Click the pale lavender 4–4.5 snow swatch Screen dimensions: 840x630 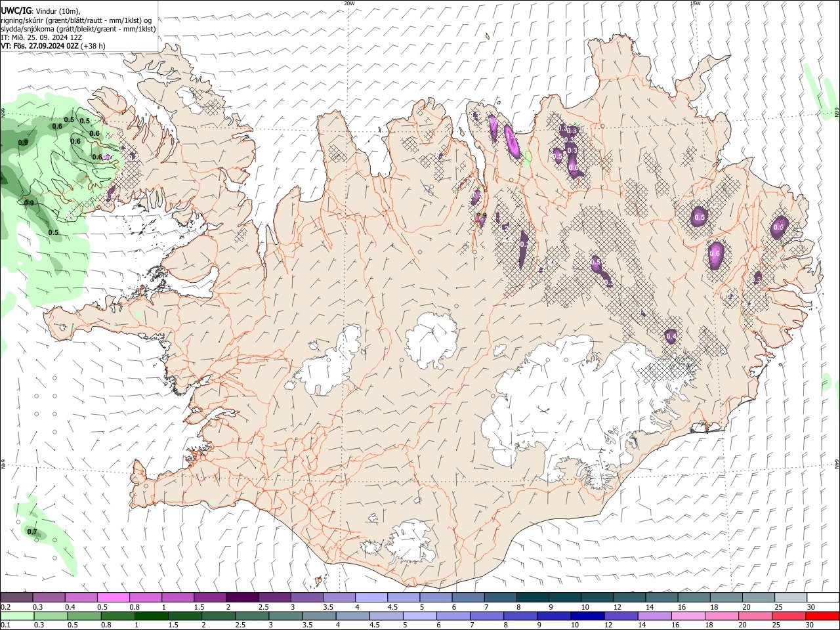(370, 597)
